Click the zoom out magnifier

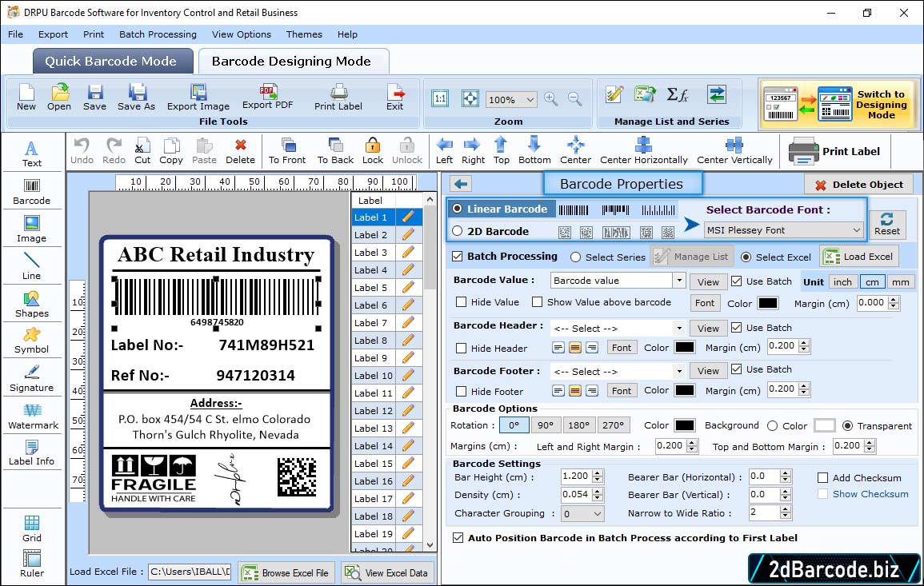click(574, 99)
